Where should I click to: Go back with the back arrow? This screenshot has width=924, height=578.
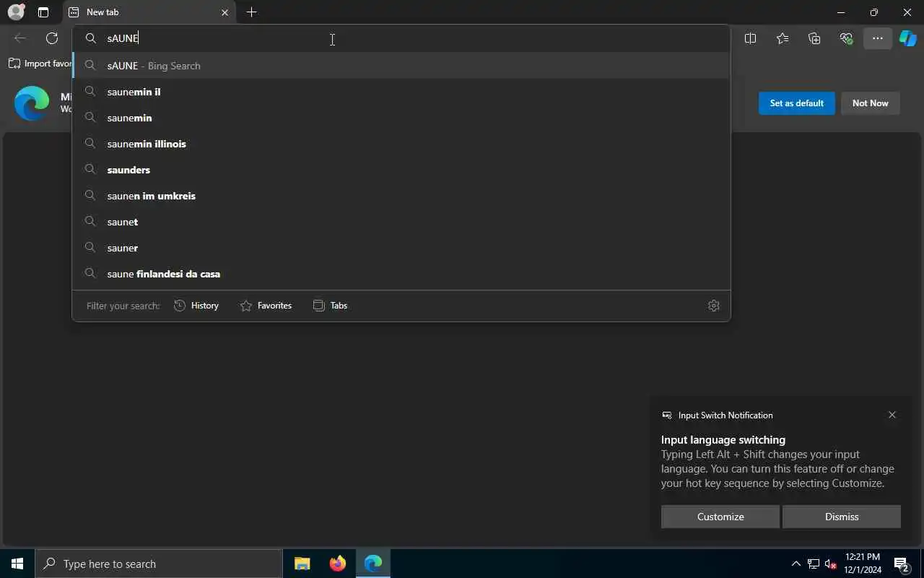20,38
